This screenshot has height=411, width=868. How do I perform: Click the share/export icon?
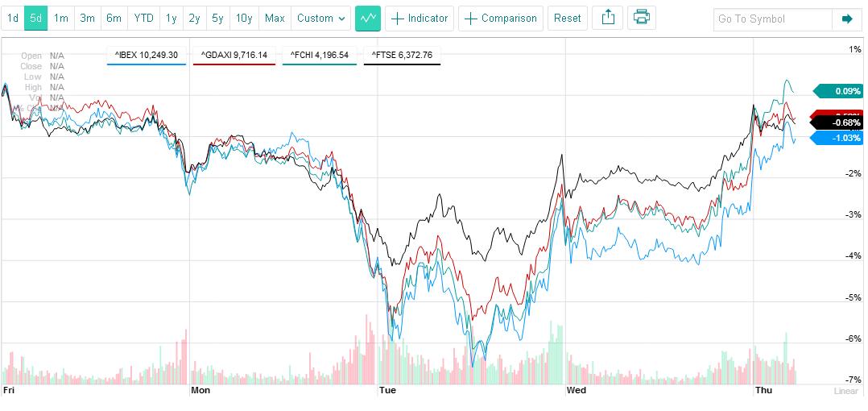click(608, 18)
